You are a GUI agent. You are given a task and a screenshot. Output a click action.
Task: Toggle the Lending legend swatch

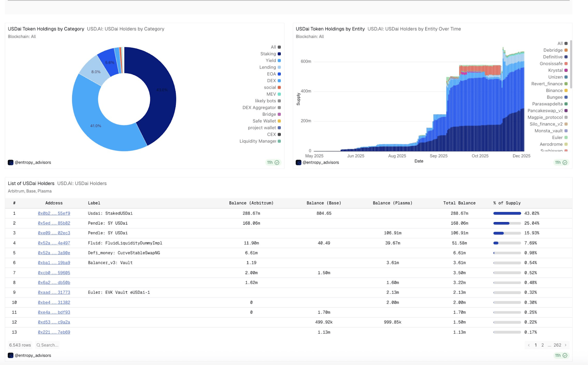[x=279, y=67]
